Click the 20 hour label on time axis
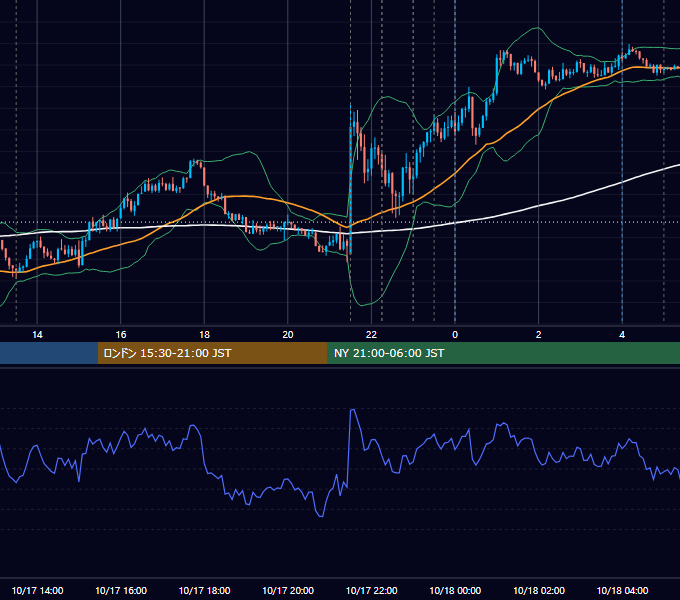680x600 pixels. (288, 335)
